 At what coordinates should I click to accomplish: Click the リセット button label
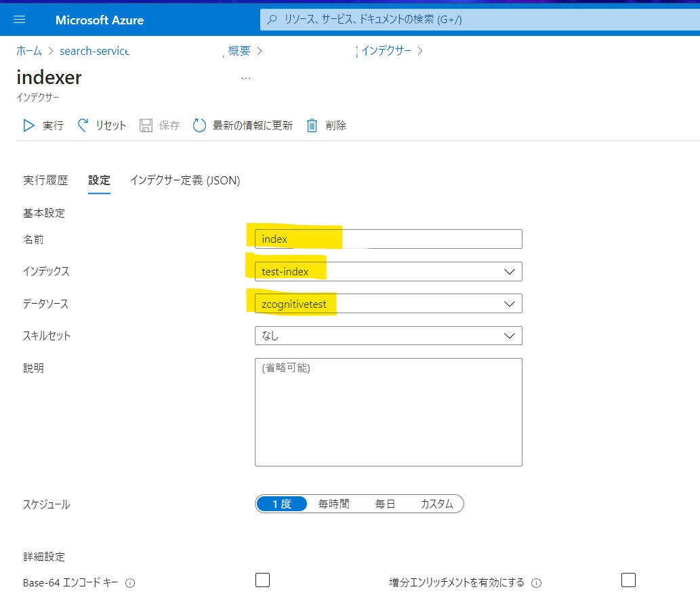click(110, 125)
